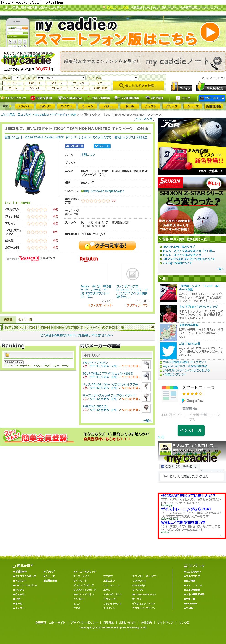226x644 pixels.
Task: Click the orange play arrow on smartphone banner
Action: coord(210,32)
